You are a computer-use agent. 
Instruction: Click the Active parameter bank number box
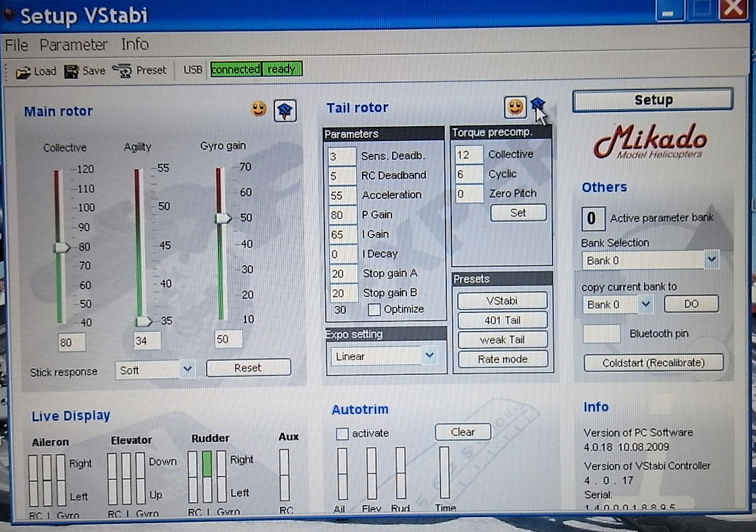[592, 218]
